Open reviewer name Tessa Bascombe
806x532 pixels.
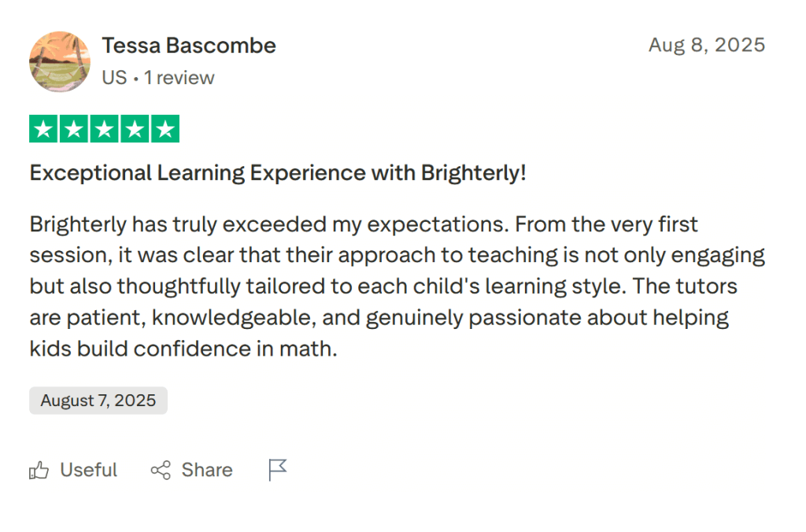point(189,46)
